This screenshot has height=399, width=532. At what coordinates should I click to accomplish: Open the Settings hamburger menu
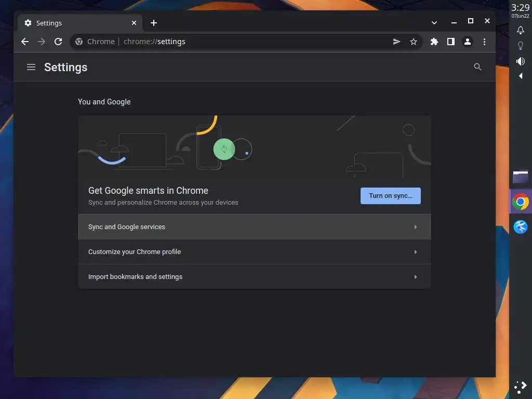[x=31, y=67]
